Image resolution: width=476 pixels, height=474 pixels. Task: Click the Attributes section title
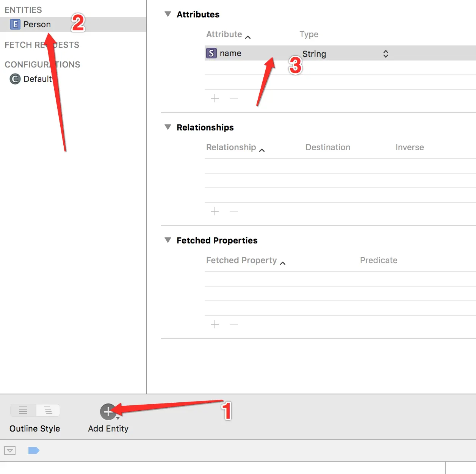pyautogui.click(x=198, y=14)
